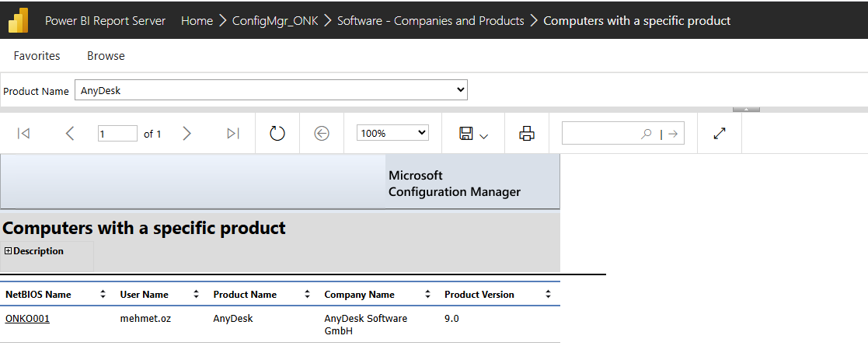Screen dimensions: 868x360
Task: Click find next arrow
Action: (673, 134)
